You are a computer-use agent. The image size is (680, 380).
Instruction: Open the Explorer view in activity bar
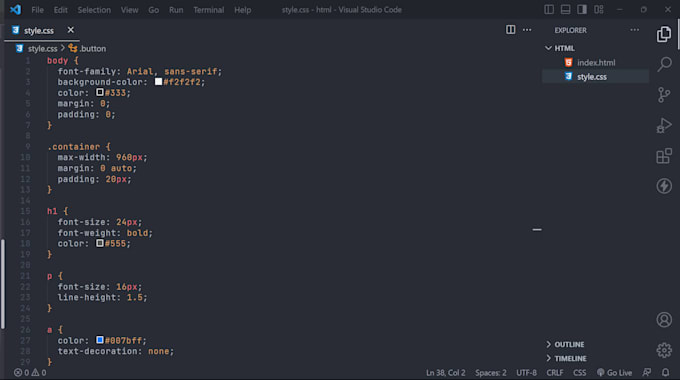[664, 34]
